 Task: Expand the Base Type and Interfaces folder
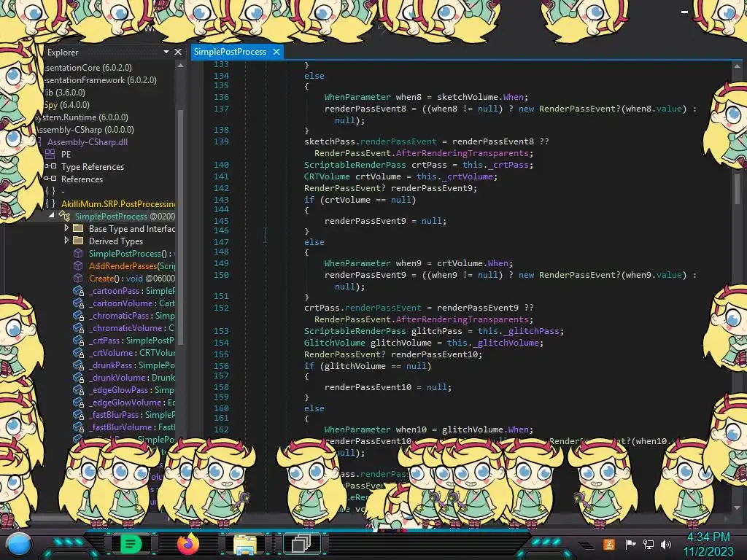(66, 228)
